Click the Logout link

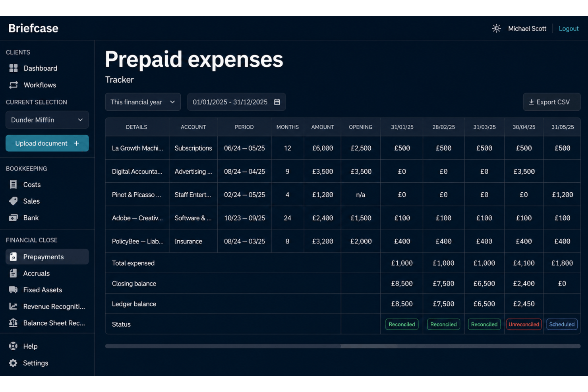click(569, 29)
